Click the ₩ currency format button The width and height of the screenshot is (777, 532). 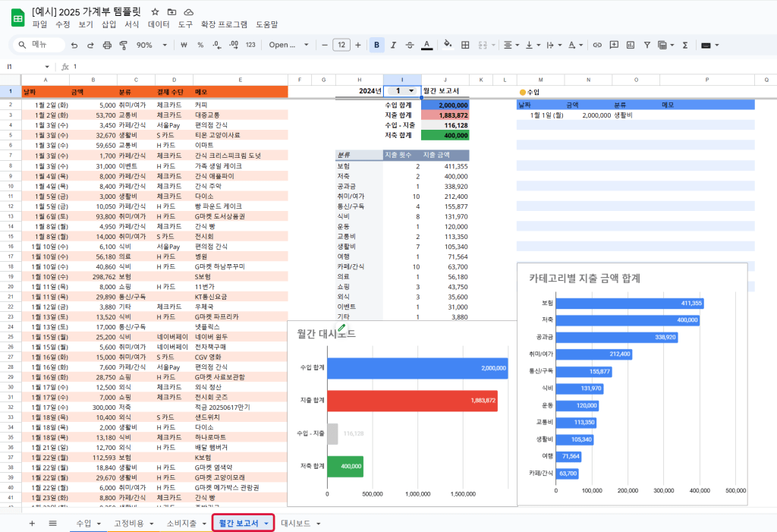[x=184, y=45]
